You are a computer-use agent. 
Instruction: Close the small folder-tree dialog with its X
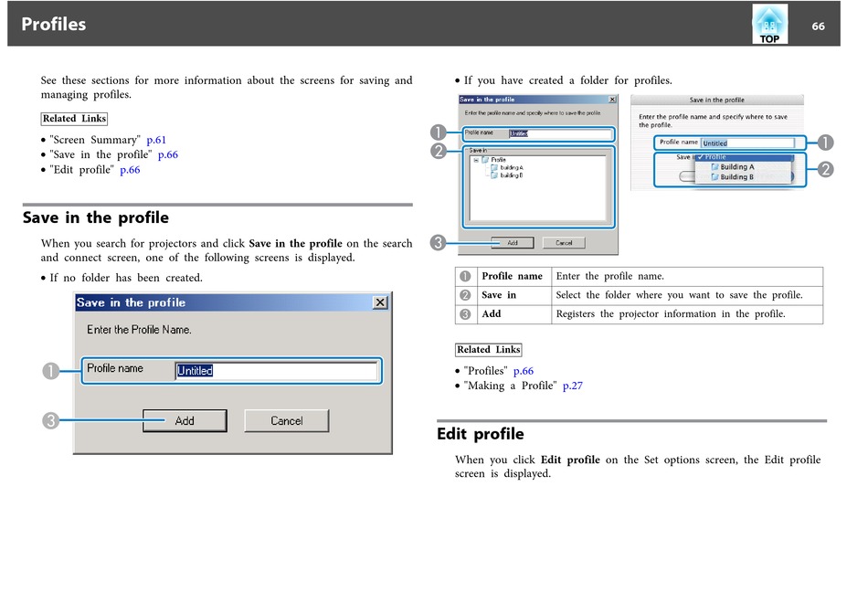click(612, 100)
